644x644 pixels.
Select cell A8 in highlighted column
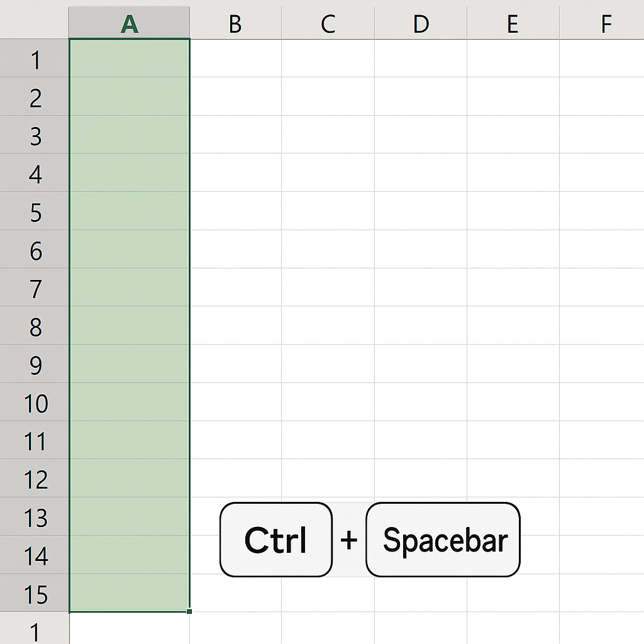(x=130, y=325)
